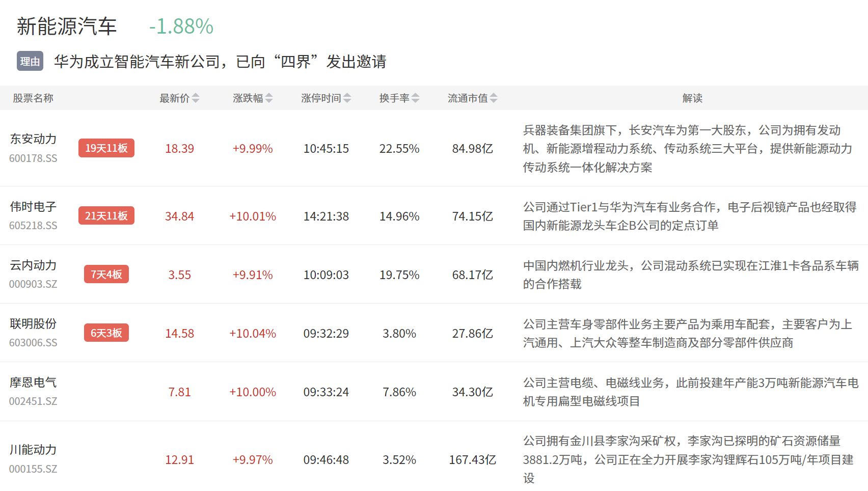Viewport: 868px width, 491px height.
Task: Click price 18.39 for 东安动力
Action: tap(179, 149)
